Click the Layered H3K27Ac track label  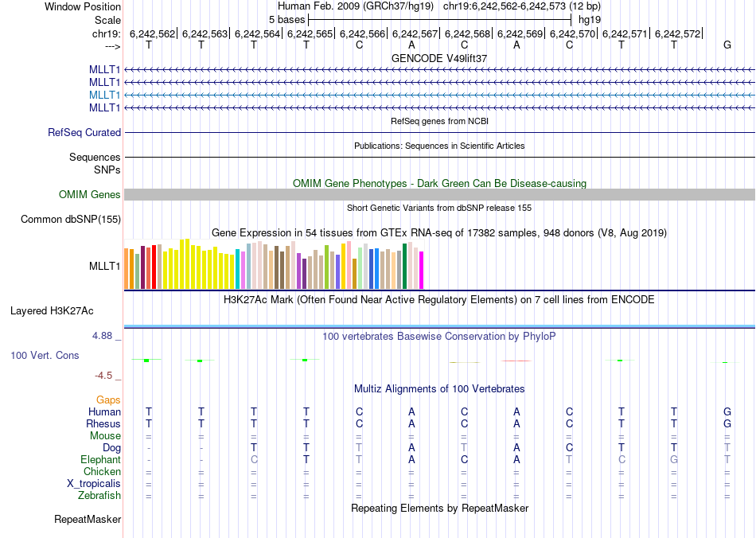[52, 311]
